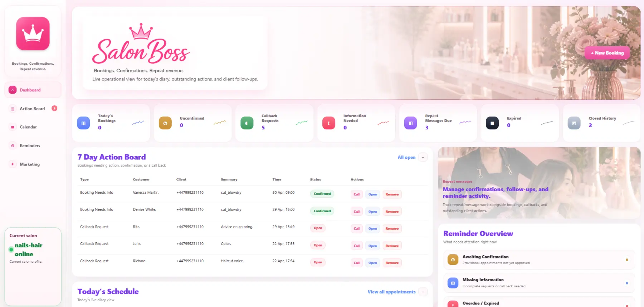This screenshot has height=307, width=644.
Task: Call Denise White
Action: click(357, 212)
